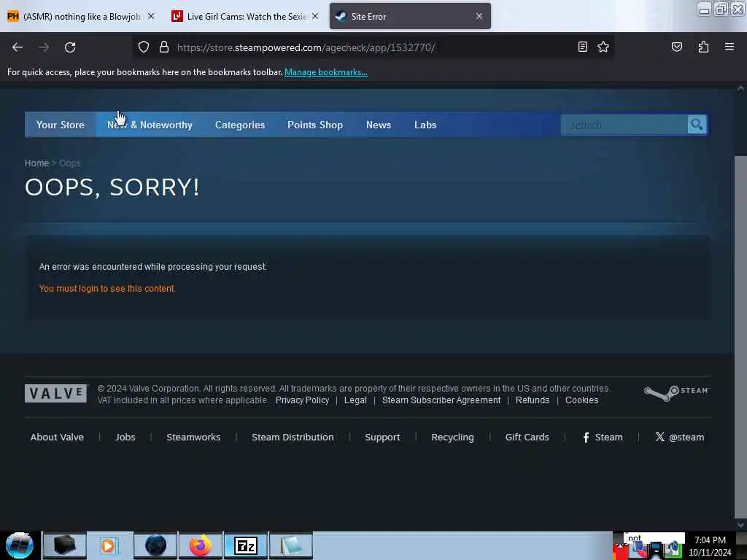747x560 pixels.
Task: Go to Home breadcrumb link
Action: [x=36, y=163]
